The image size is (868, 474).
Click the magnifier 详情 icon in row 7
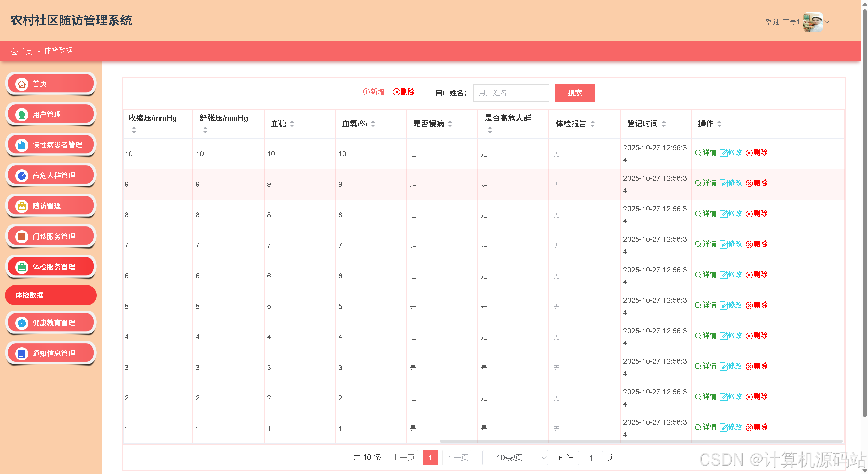click(698, 244)
